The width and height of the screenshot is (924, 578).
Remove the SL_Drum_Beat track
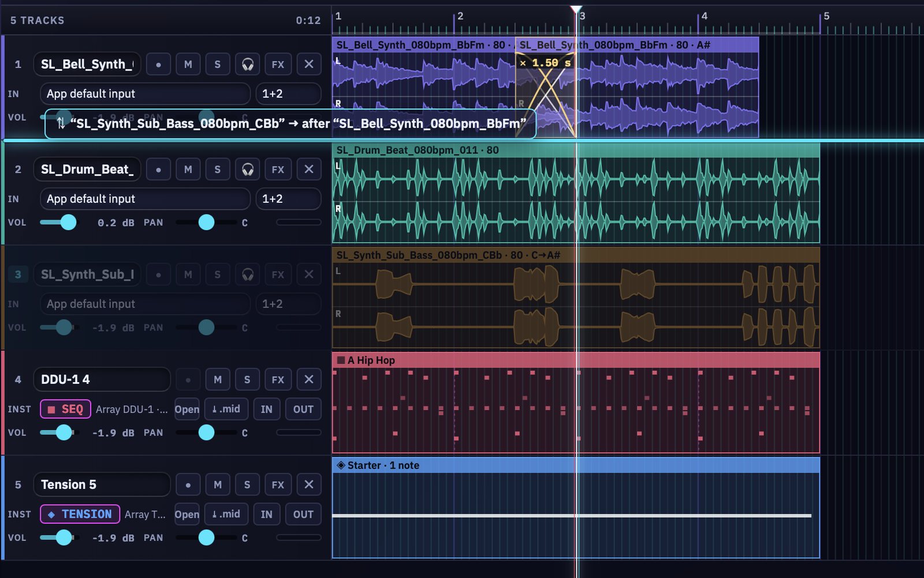click(309, 169)
